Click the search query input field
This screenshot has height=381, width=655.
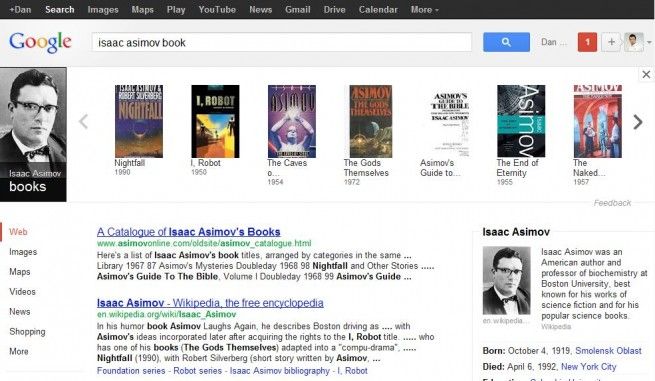click(282, 42)
